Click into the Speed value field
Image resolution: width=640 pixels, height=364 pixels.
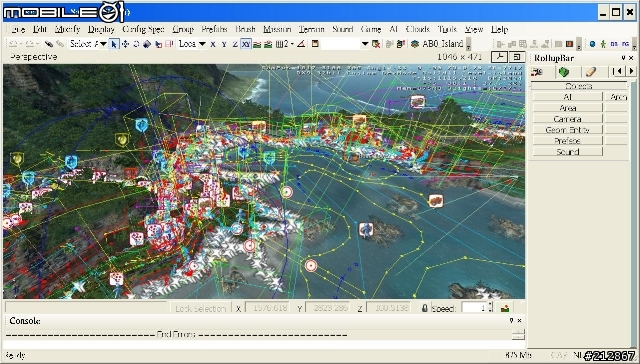pos(474,308)
